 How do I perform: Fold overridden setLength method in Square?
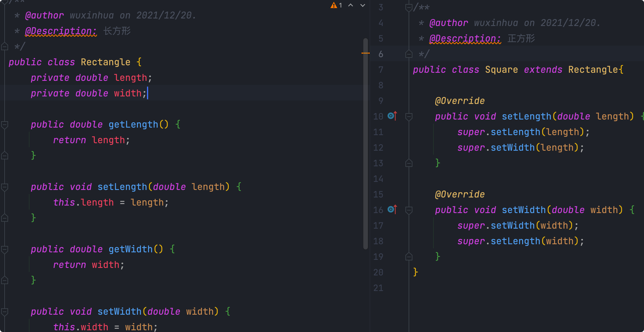pyautogui.click(x=409, y=117)
